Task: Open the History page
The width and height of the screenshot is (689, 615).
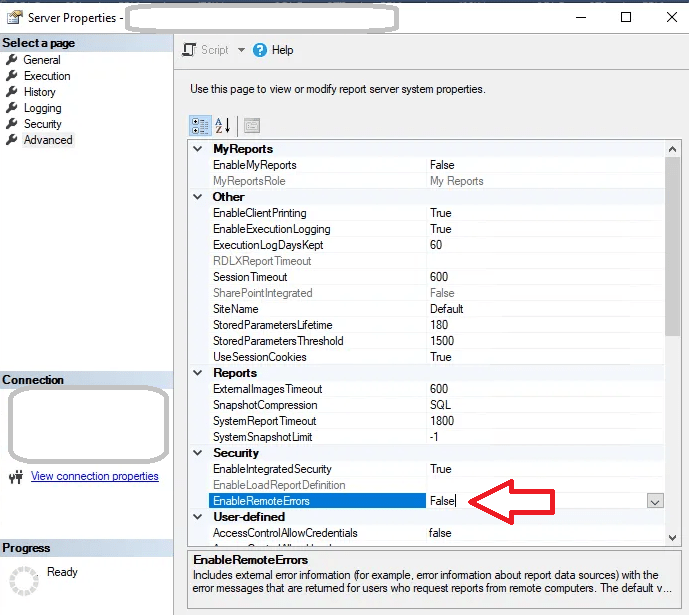Action: pyautogui.click(x=40, y=92)
